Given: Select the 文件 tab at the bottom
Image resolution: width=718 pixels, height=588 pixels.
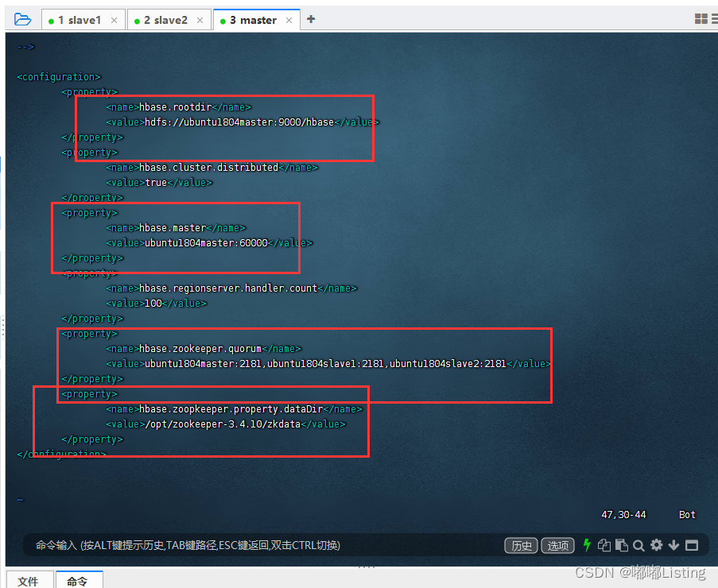Looking at the screenshot, I should [x=29, y=582].
